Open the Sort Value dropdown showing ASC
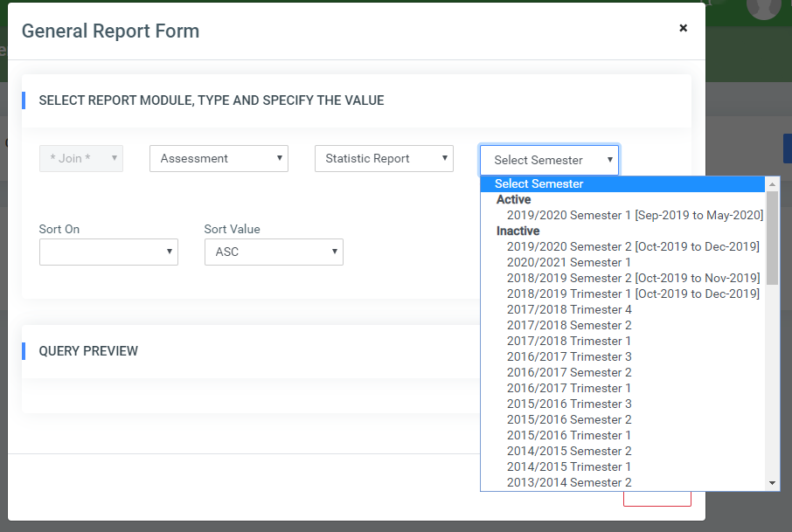Image resolution: width=792 pixels, height=532 pixels. 272,251
